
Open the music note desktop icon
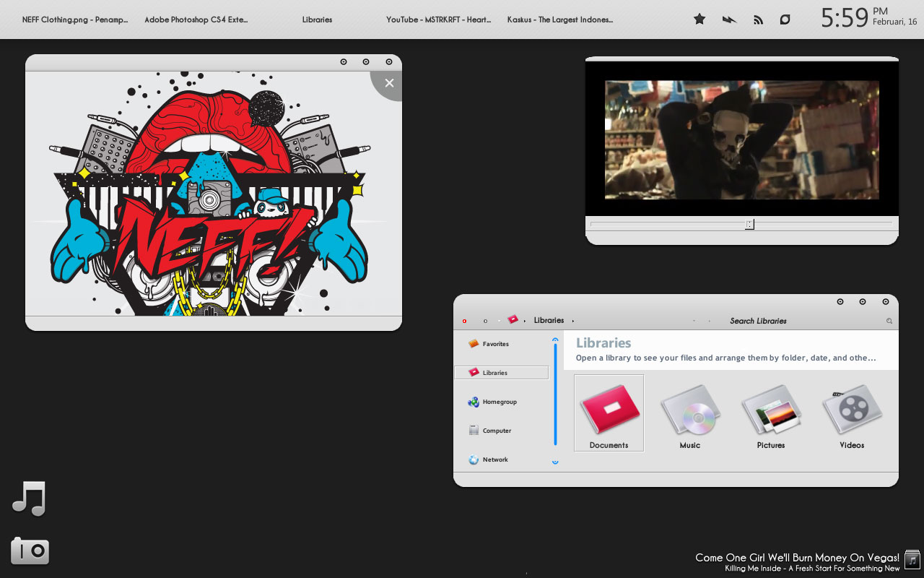click(x=30, y=499)
